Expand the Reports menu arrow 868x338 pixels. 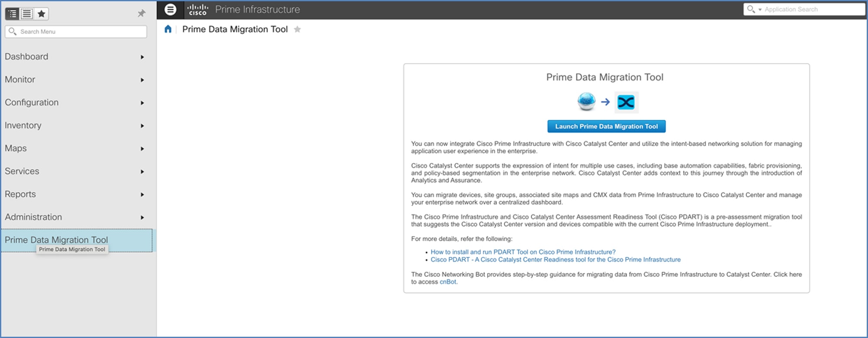[x=142, y=194]
